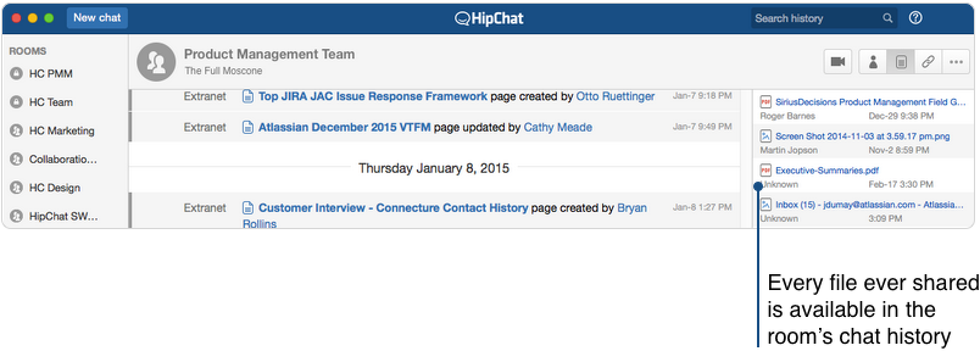Click the Feb-17 3:30 PM file date
The width and height of the screenshot is (980, 351).
click(901, 184)
